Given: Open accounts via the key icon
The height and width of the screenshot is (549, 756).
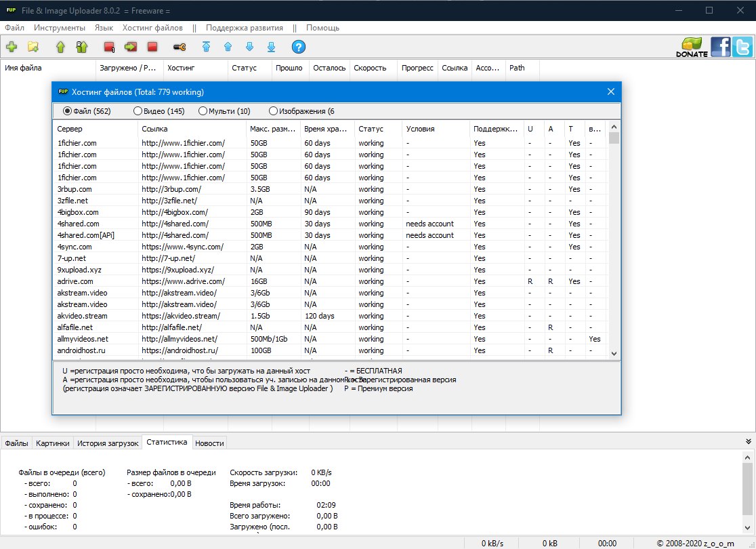Looking at the screenshot, I should (x=180, y=47).
